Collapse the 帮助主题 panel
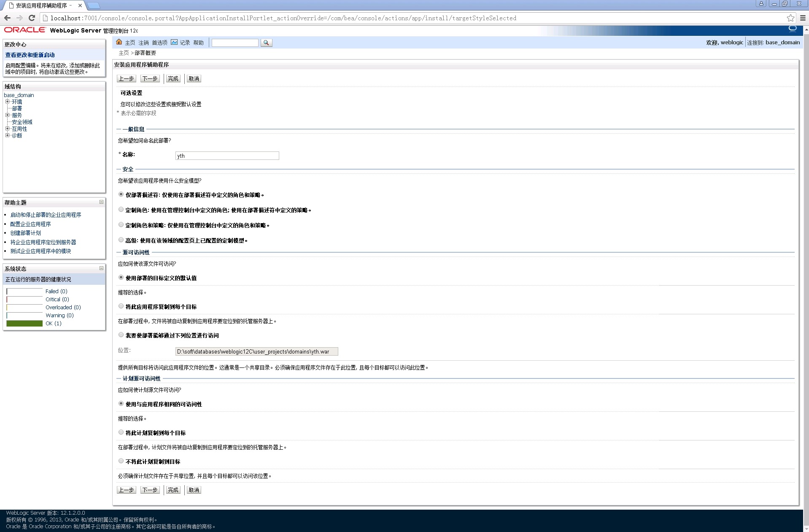Image resolution: width=809 pixels, height=532 pixels. (x=101, y=202)
